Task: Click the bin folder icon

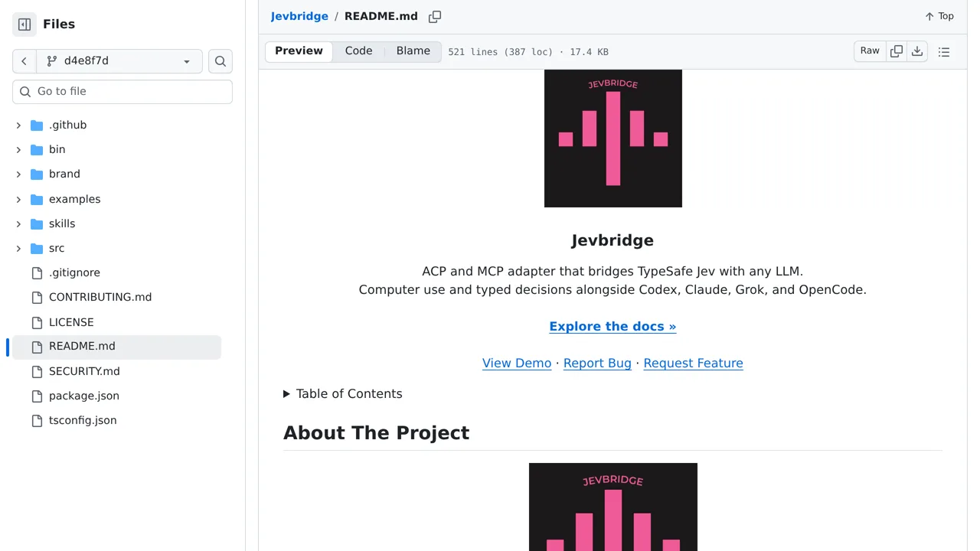Action: (37, 149)
